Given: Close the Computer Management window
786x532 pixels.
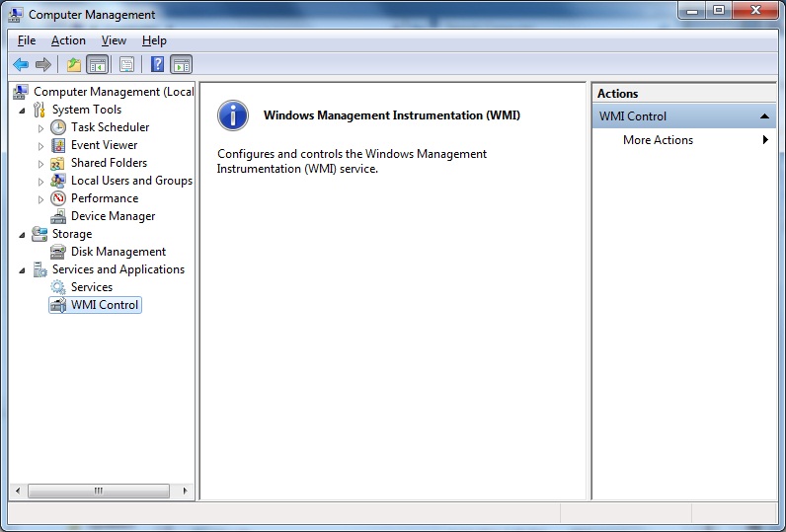Looking at the screenshot, I should click(756, 10).
